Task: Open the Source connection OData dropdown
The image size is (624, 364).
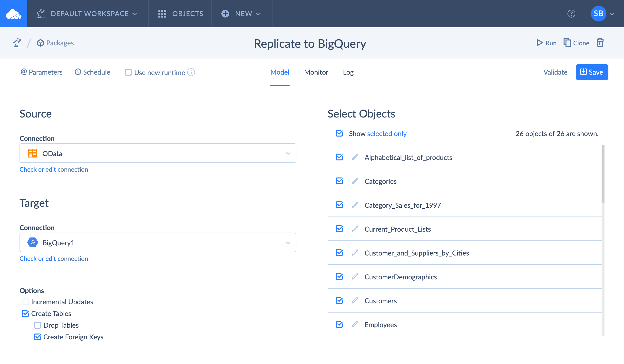Action: 158,153
